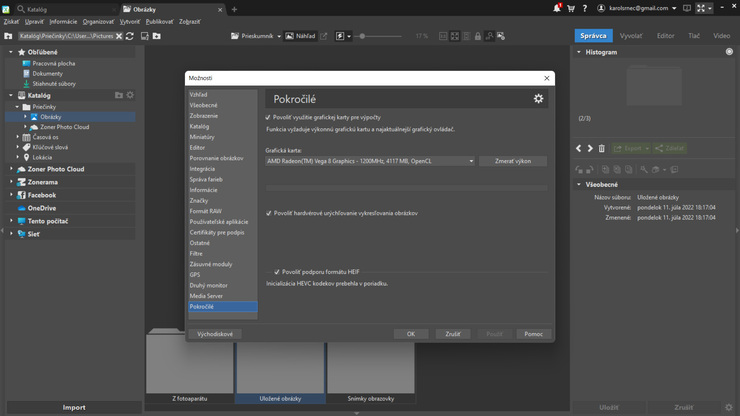This screenshot has width=740, height=416.
Task: Click the Východiskové button
Action: 215,334
